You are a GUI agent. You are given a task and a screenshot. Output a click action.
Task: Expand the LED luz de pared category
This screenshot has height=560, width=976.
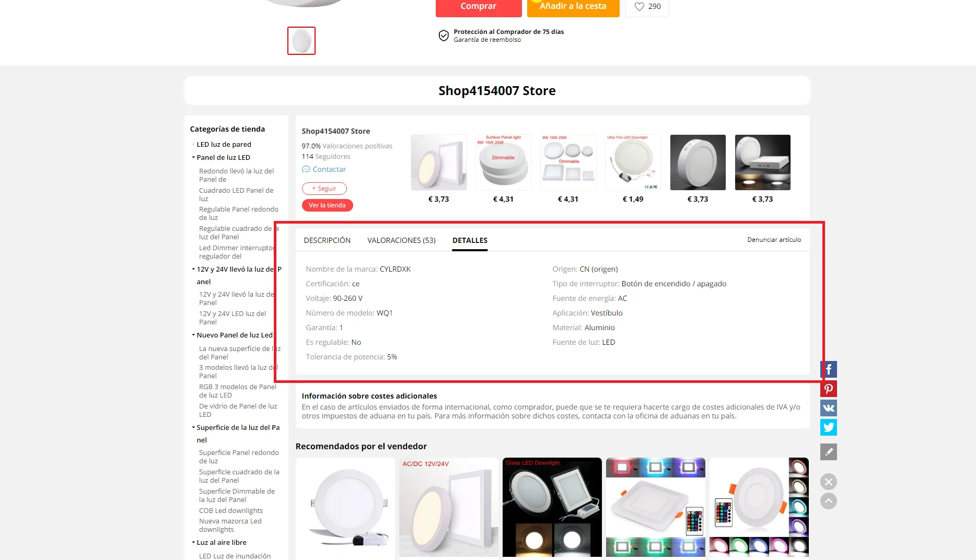(193, 144)
